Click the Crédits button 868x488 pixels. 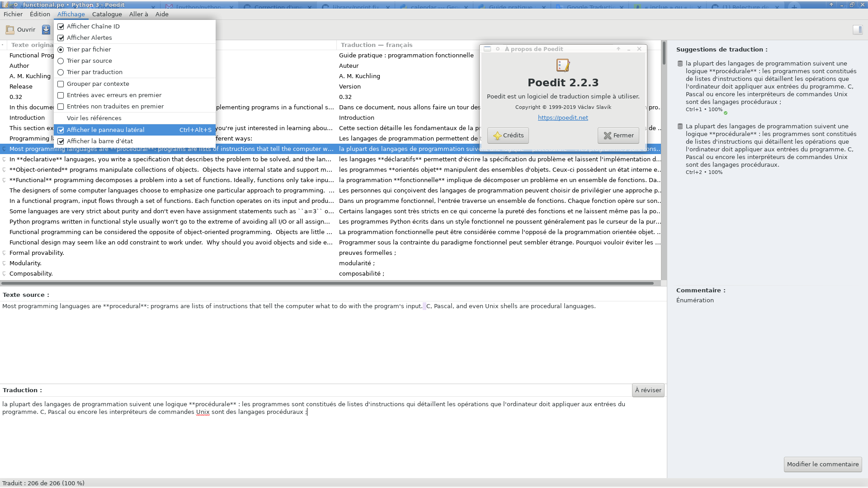pos(508,136)
